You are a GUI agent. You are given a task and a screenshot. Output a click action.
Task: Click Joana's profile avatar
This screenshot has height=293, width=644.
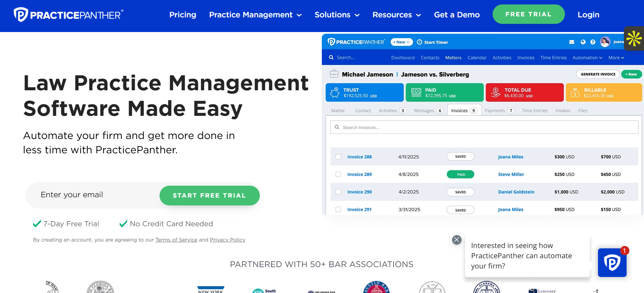(x=605, y=42)
